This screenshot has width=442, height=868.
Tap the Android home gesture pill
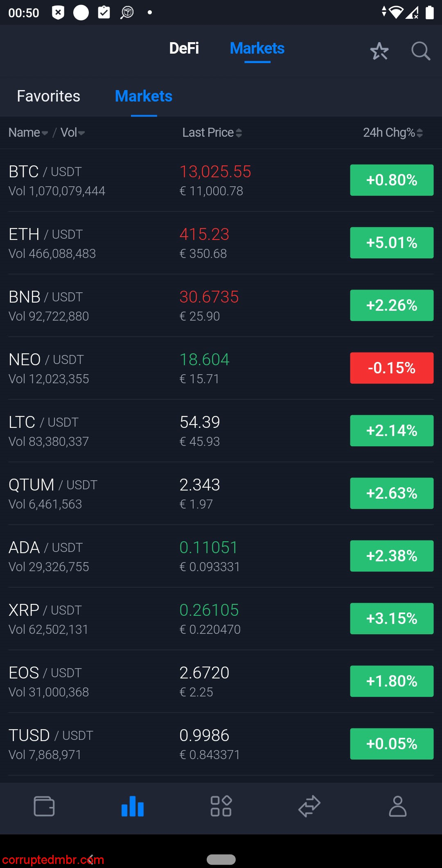coord(221,859)
